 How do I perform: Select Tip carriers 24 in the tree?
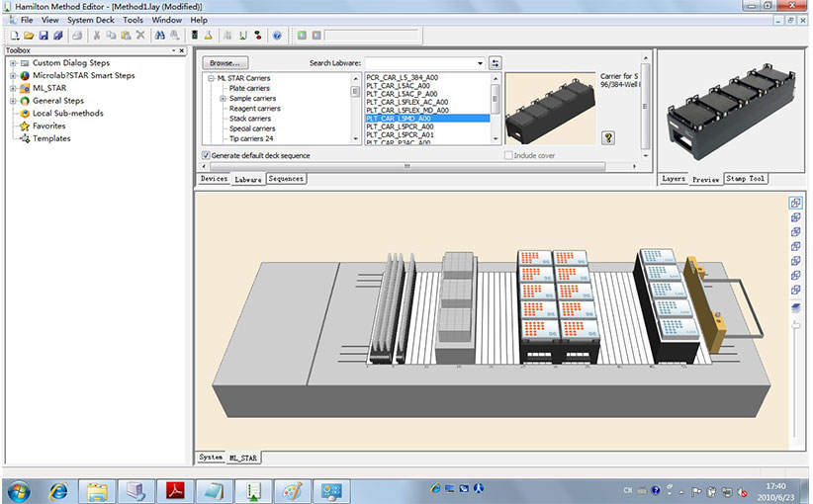(251, 138)
